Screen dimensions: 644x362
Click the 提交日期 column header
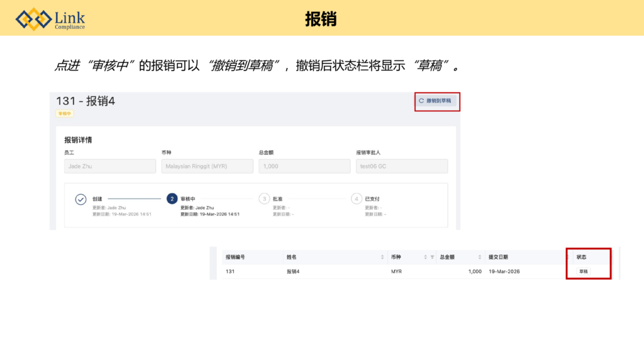(x=498, y=257)
